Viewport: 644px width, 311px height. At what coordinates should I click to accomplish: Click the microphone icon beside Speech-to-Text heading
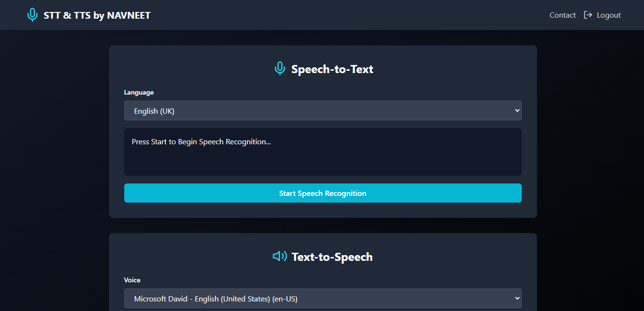[x=280, y=69]
